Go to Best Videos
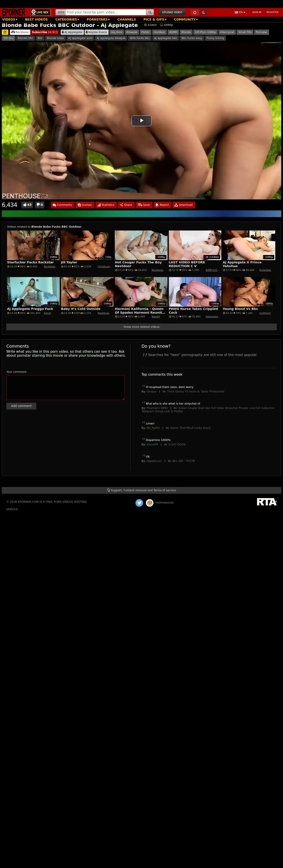The image size is (283, 868). point(36,20)
